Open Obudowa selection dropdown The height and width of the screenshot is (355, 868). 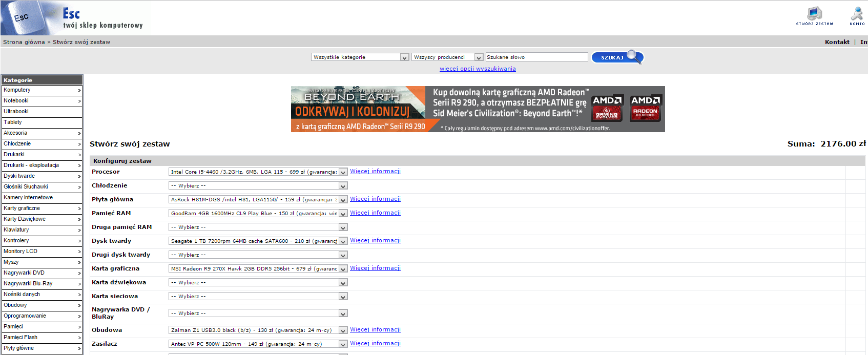coord(258,330)
